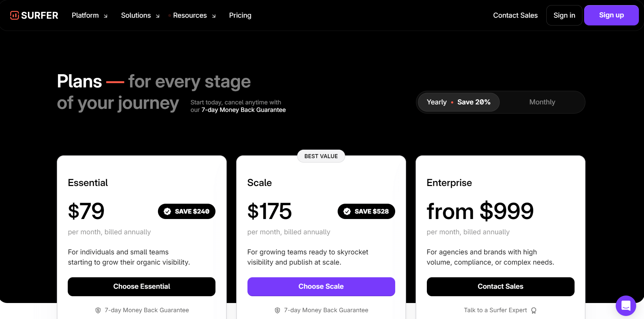This screenshot has width=644, height=319.
Task: Switch billing to Monthly
Action: [x=542, y=102]
